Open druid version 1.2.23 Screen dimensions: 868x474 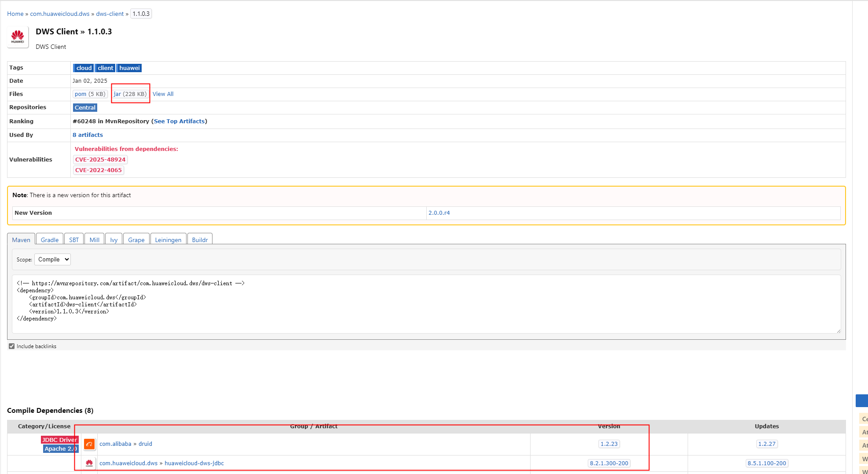(609, 444)
